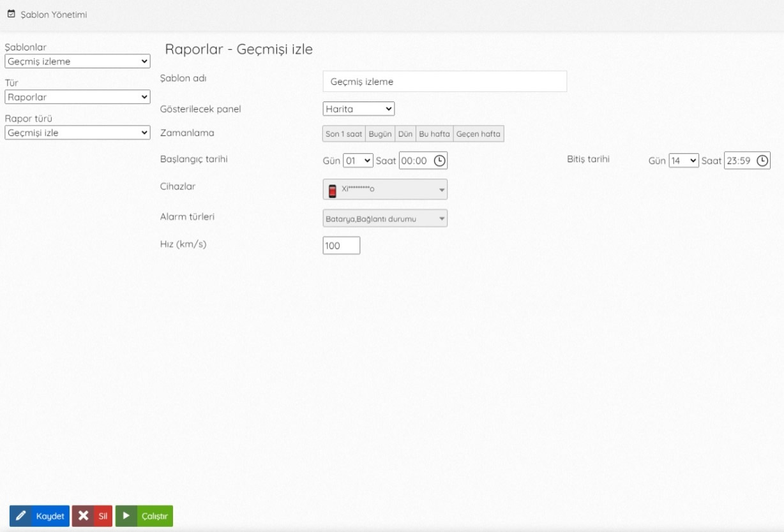This screenshot has height=532, width=784.
Task: Select the start day Gün dropdown
Action: coord(358,161)
